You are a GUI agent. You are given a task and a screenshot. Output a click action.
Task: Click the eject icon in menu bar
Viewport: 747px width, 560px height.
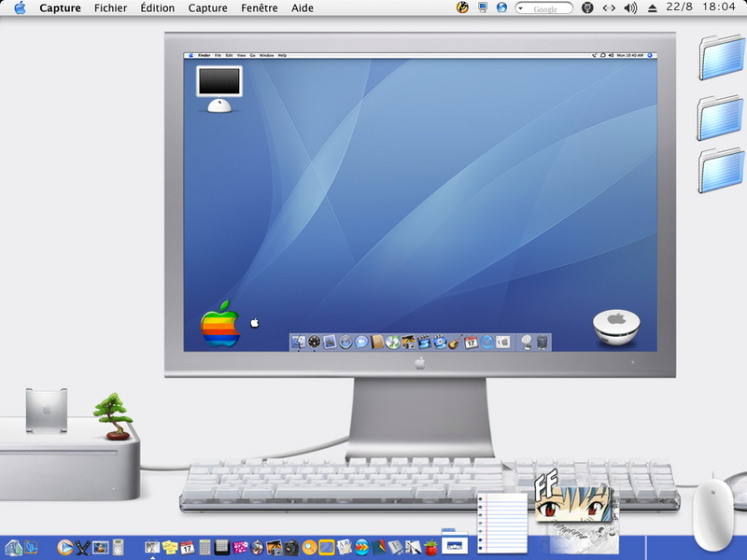coord(653,8)
